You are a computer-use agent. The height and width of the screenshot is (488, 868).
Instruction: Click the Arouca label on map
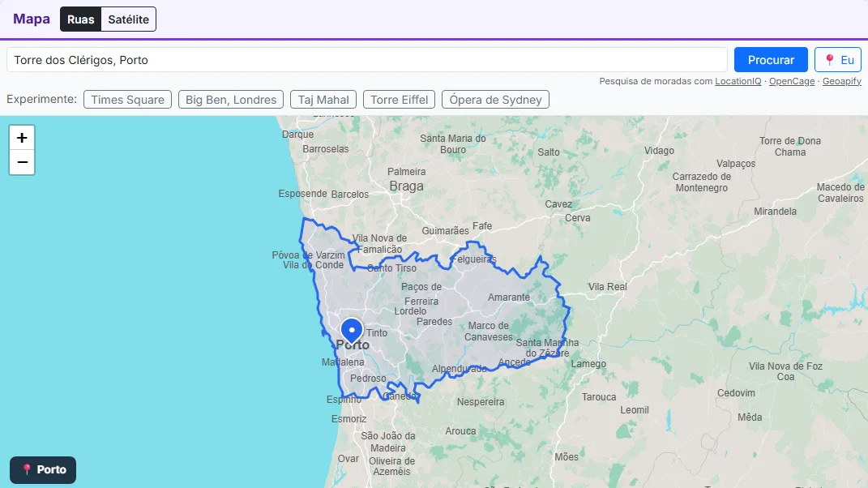pos(460,431)
